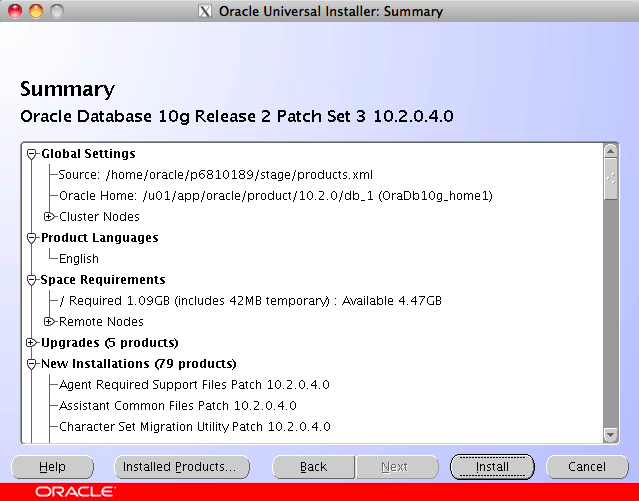This screenshot has width=639, height=501.
Task: Select Agent Required Support Files Patch item
Action: [194, 385]
